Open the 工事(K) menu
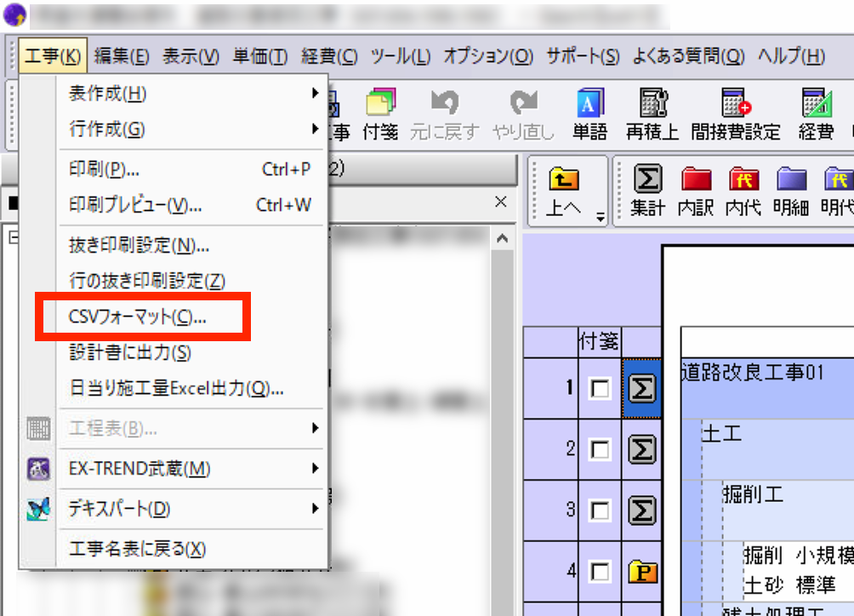Image resolution: width=854 pixels, height=616 pixels. click(x=53, y=56)
